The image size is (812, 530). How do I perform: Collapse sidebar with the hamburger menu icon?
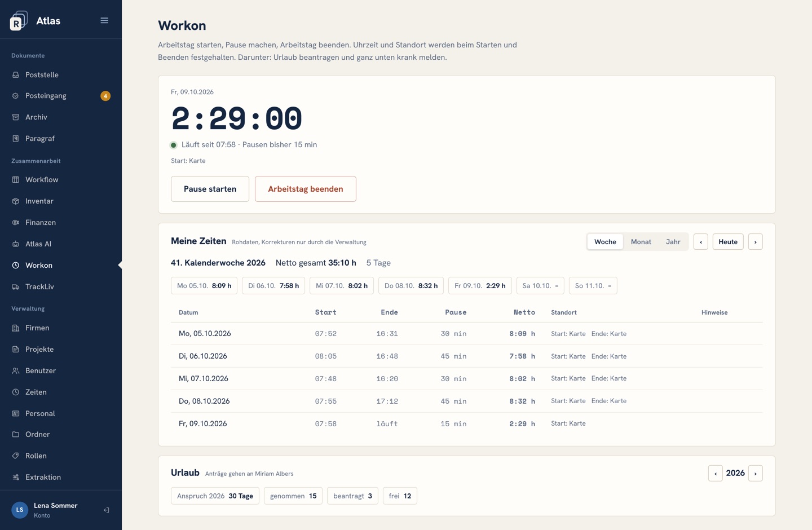coord(104,20)
